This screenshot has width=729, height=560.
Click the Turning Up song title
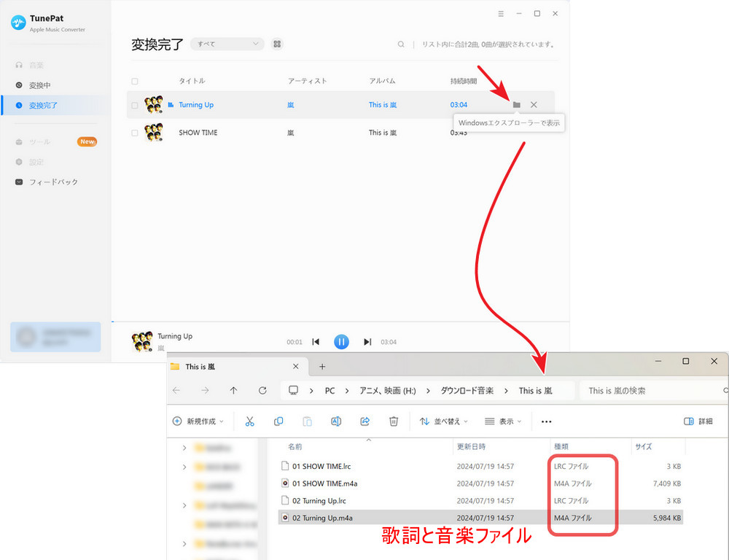[196, 105]
